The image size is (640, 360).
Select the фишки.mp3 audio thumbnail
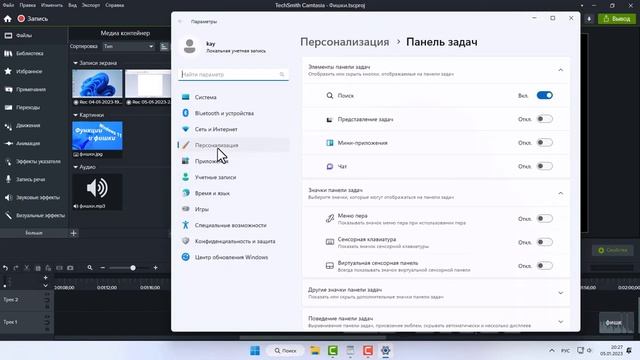[x=97, y=188]
